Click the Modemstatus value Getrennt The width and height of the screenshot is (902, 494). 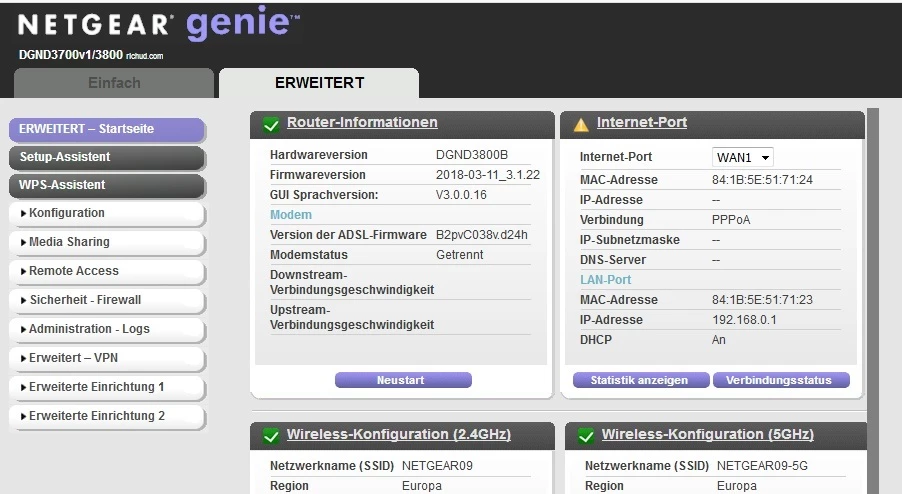click(x=460, y=255)
